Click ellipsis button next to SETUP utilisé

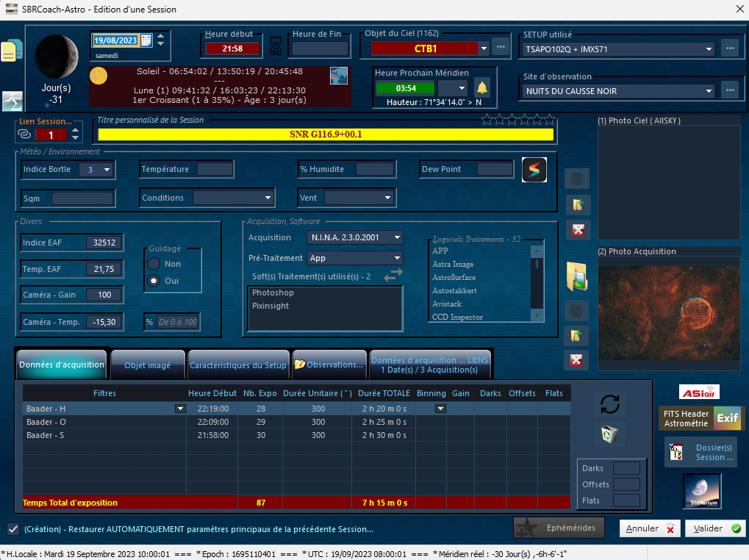pyautogui.click(x=731, y=49)
